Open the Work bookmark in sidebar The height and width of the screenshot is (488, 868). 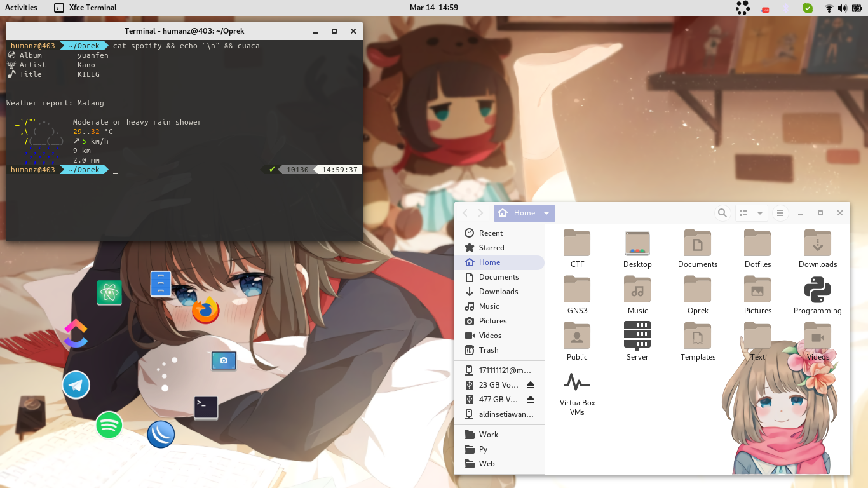(x=499, y=435)
